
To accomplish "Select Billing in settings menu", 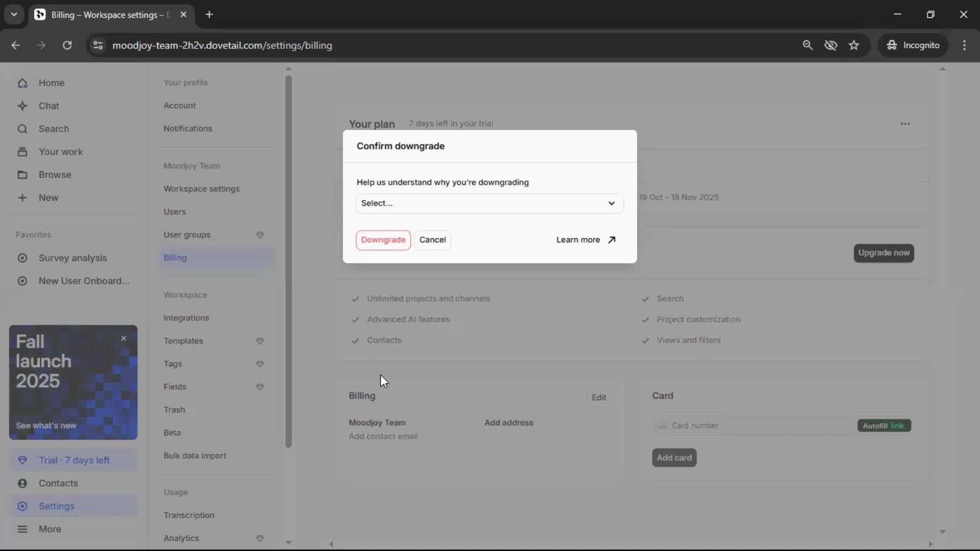I will 175,258.
